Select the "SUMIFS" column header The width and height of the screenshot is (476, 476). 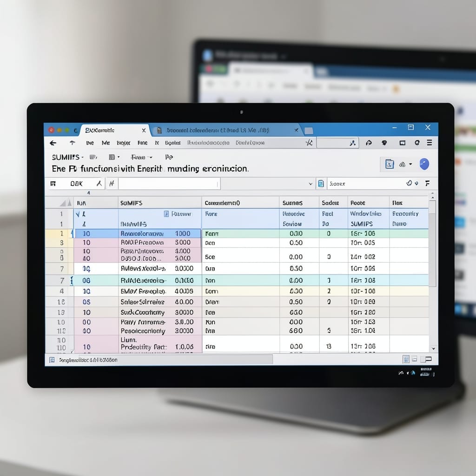(160, 203)
